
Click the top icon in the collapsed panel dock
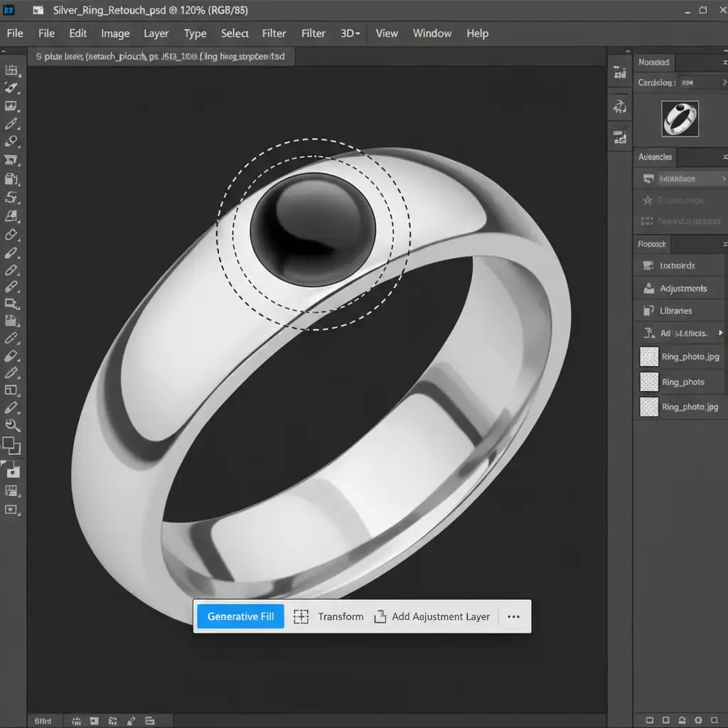[x=619, y=73]
